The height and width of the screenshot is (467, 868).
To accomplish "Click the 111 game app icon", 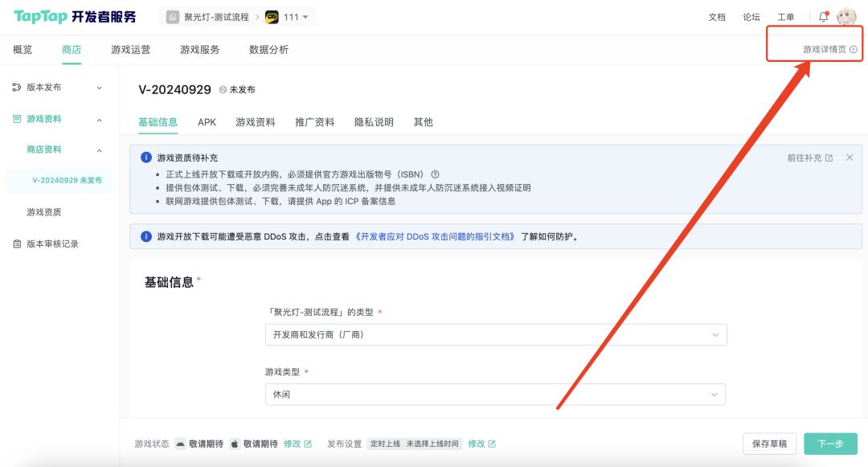I will (x=272, y=17).
